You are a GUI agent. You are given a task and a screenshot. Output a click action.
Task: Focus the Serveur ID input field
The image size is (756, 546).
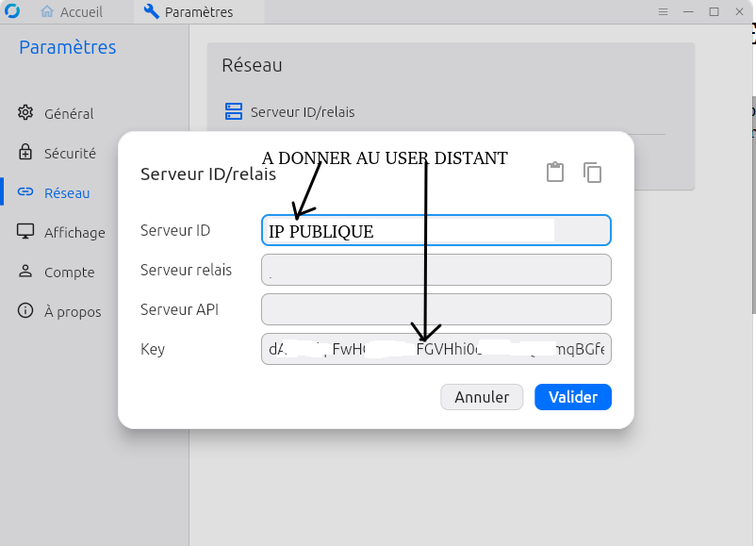(x=436, y=230)
